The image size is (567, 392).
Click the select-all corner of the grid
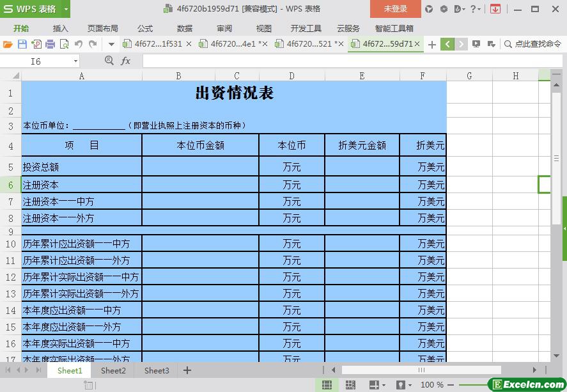click(x=11, y=75)
